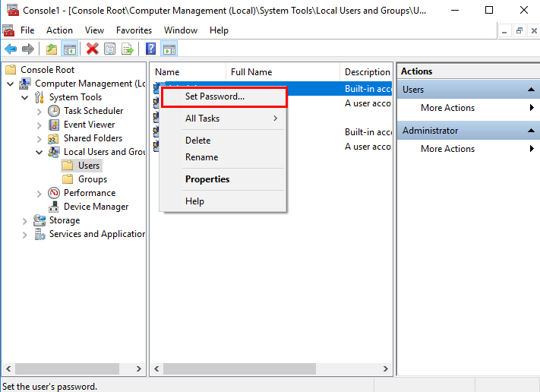The image size is (540, 392).
Task: Click the Task Scheduler clock icon
Action: 54,111
